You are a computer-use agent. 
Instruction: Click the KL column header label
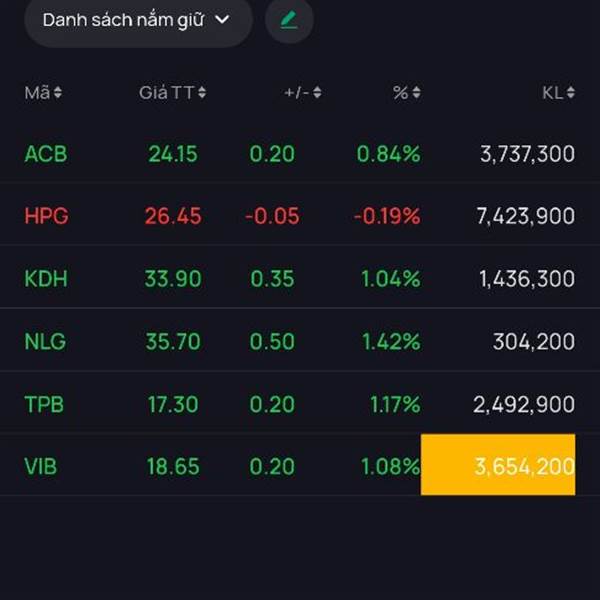click(552, 93)
